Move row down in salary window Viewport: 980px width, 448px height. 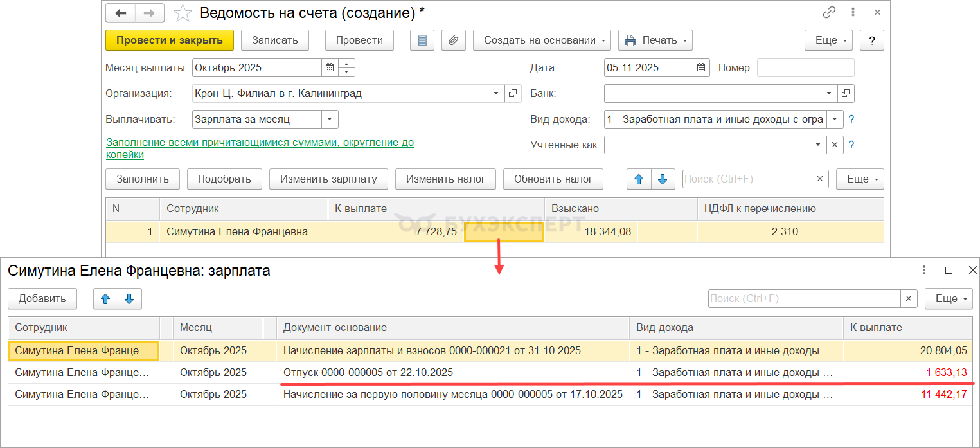(x=129, y=298)
